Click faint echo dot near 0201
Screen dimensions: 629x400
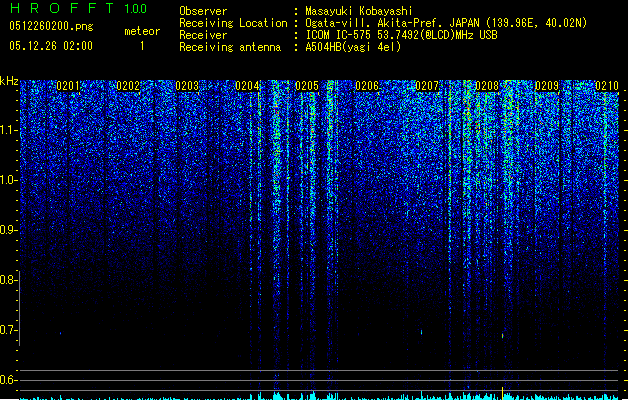tap(61, 333)
